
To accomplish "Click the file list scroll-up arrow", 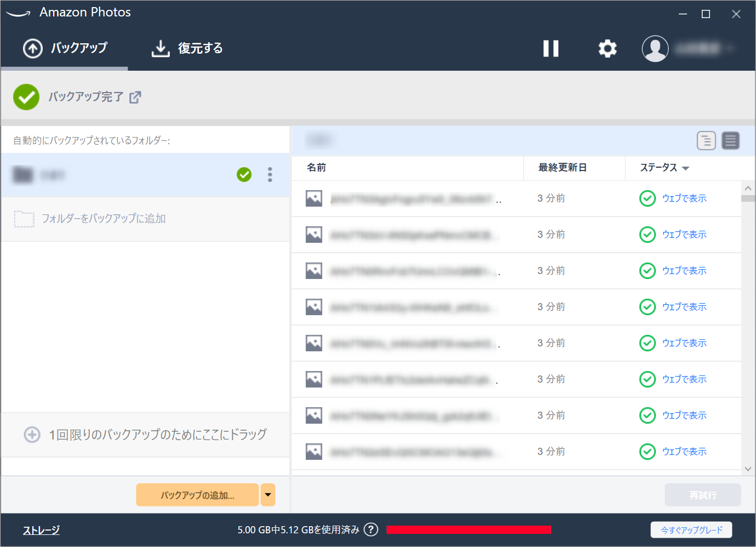I will [x=748, y=188].
